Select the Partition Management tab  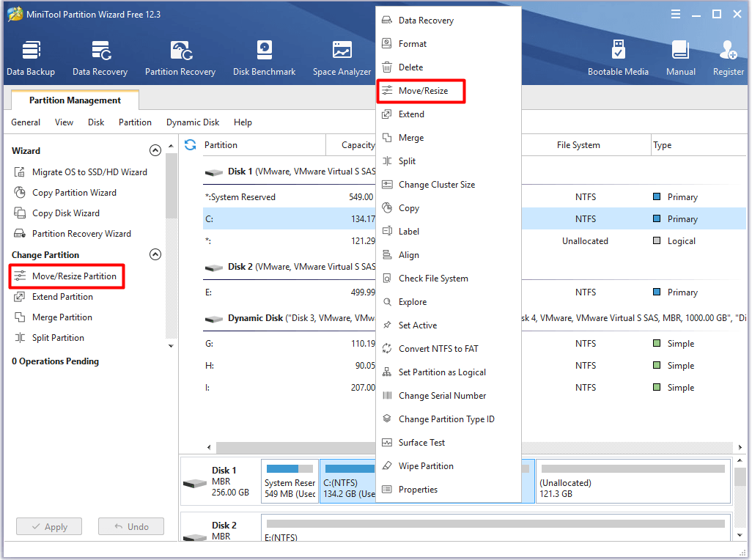pyautogui.click(x=75, y=100)
